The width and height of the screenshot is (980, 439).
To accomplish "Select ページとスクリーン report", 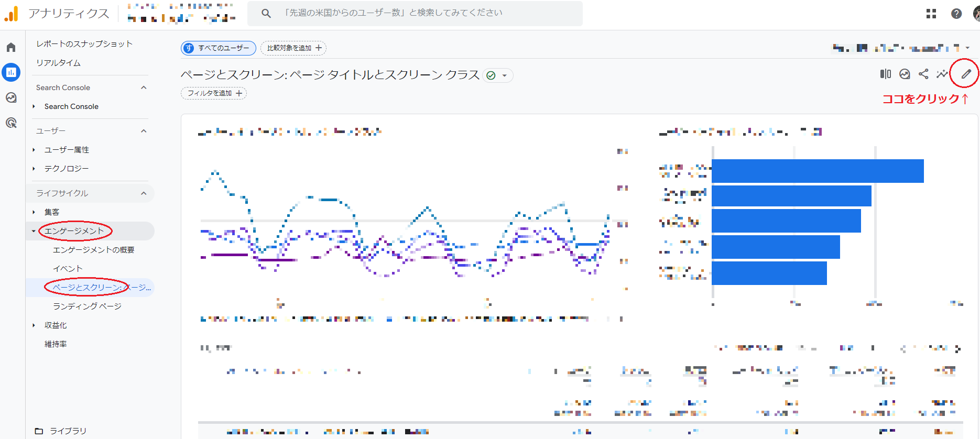I will pyautogui.click(x=102, y=288).
